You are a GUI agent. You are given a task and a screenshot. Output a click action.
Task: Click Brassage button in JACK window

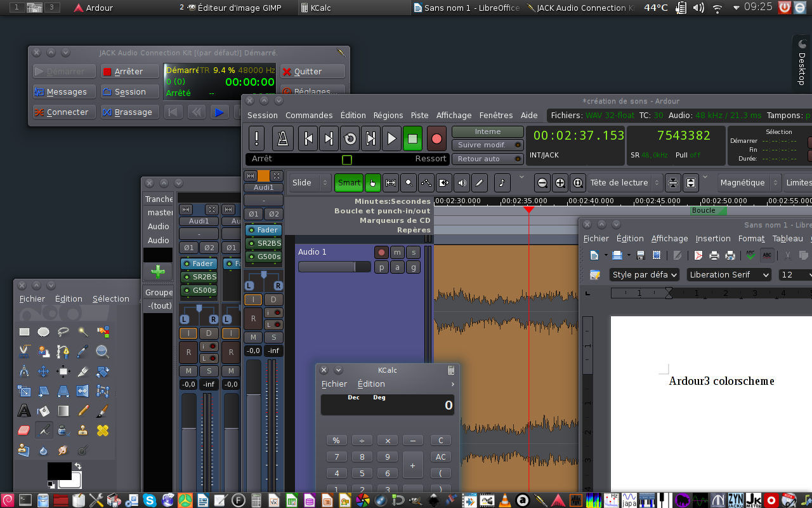[129, 112]
